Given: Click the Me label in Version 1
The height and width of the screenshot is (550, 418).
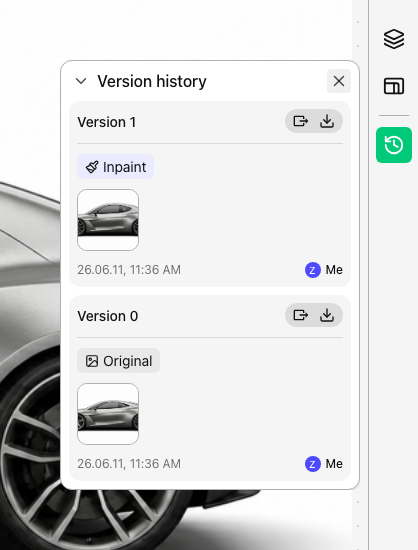Looking at the screenshot, I should tap(334, 270).
